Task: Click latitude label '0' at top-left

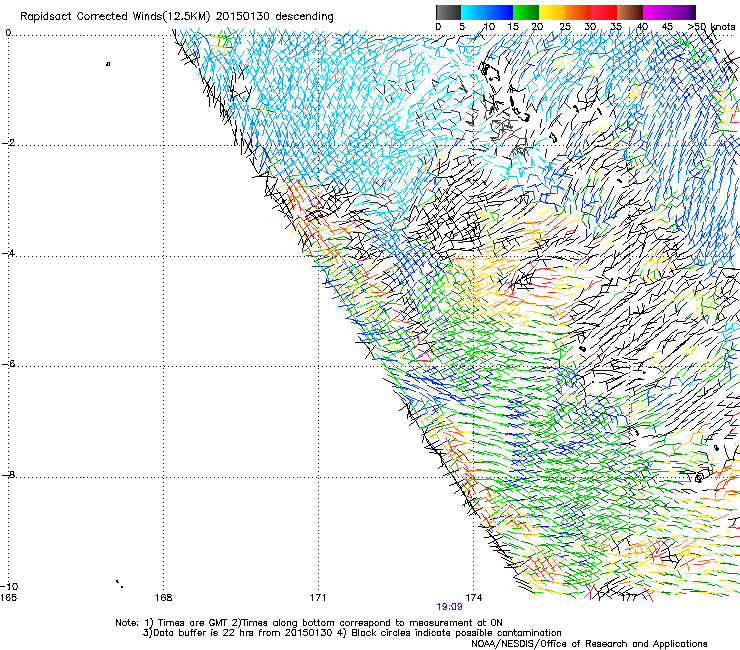Action: tap(8, 33)
